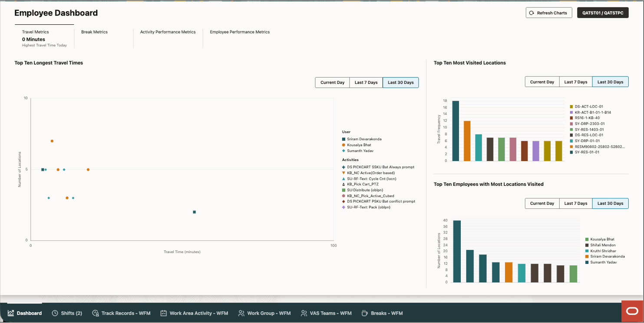The height and width of the screenshot is (323, 644).
Task: Select Last 7 Days for Longest Travel Times
Action: 366,82
